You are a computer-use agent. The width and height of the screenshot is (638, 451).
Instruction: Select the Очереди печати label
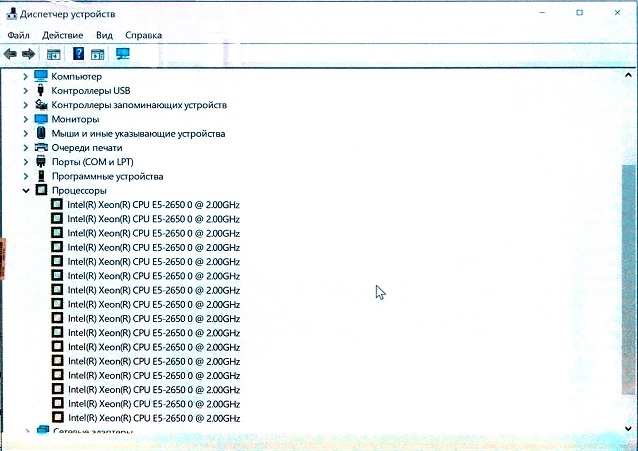(x=87, y=148)
